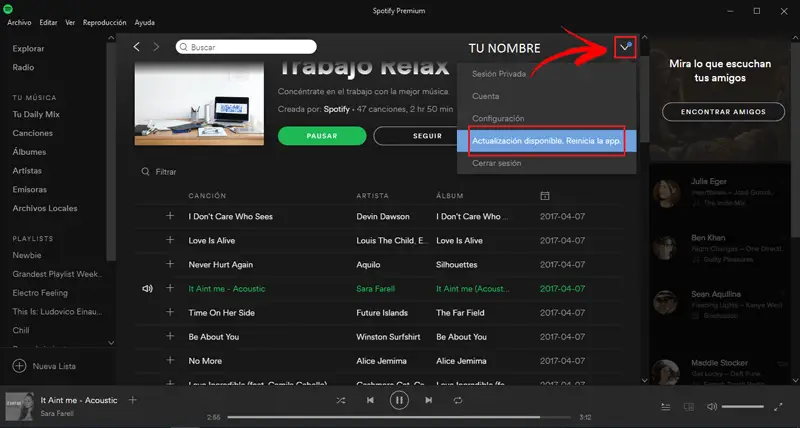This screenshot has width=800, height=428.
Task: Click Julia Eger's avatar in friend activity
Action: (x=666, y=193)
